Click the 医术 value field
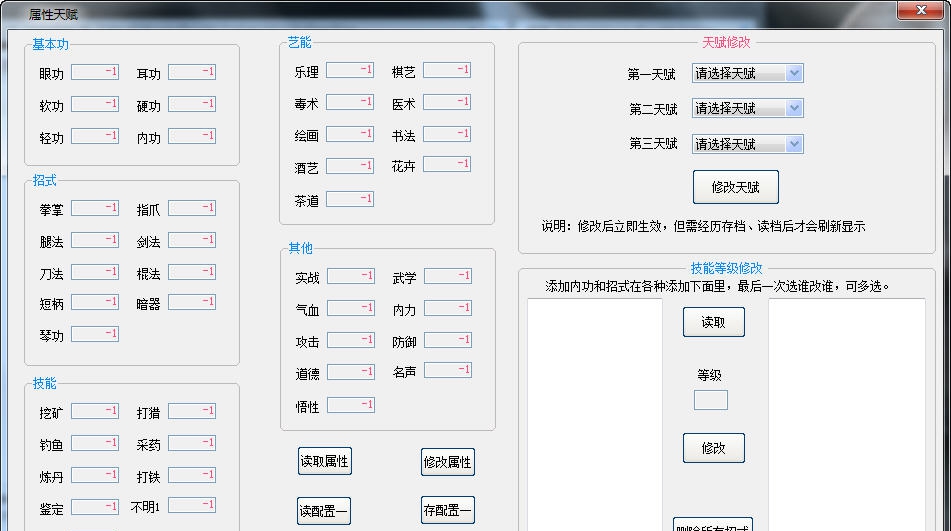Image resolution: width=951 pixels, height=531 pixels. click(x=447, y=102)
